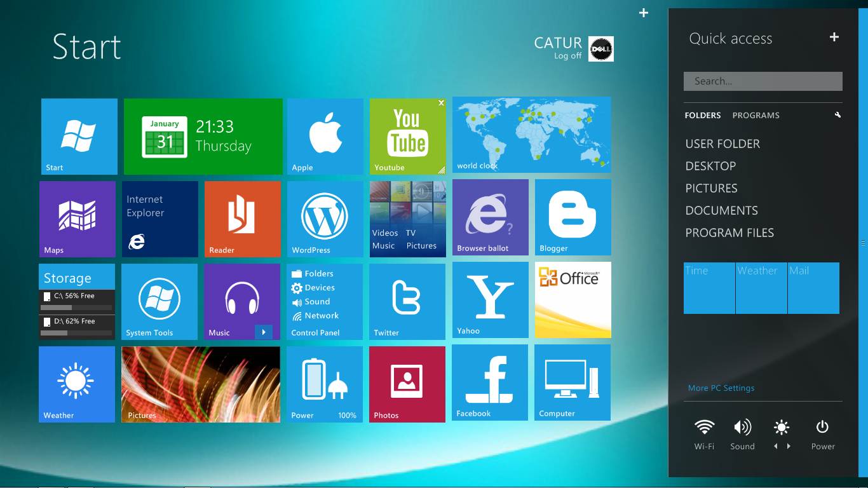Increase brightness with right arrow
This screenshot has height=488, width=868.
(789, 446)
